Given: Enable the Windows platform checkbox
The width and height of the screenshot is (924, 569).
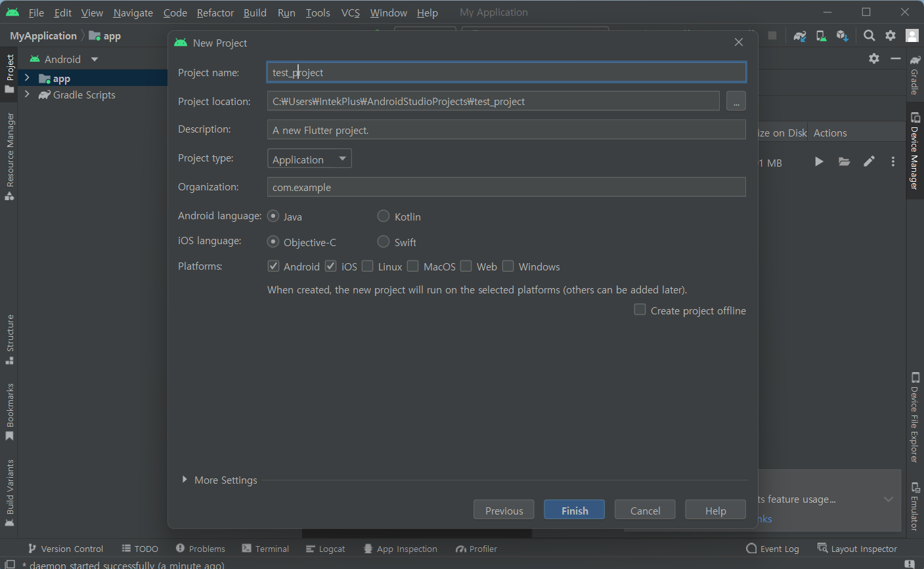Looking at the screenshot, I should pyautogui.click(x=508, y=266).
